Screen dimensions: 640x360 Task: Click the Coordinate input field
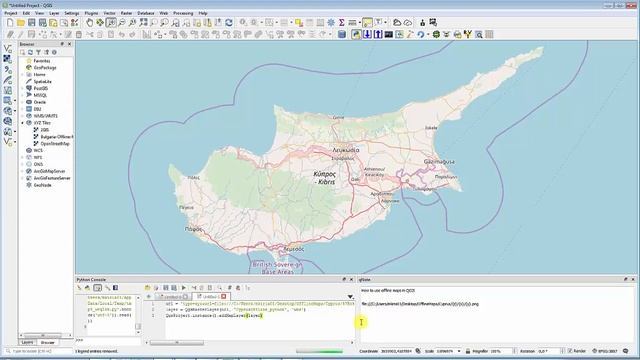click(396, 351)
